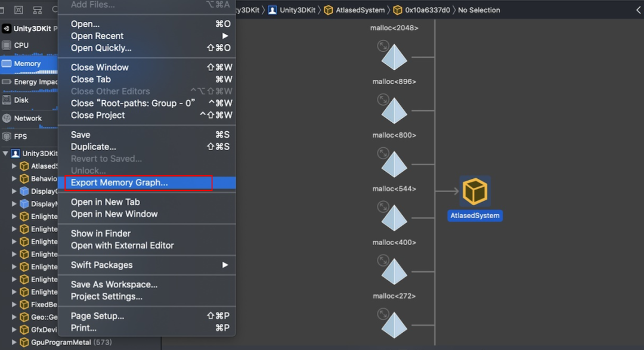Click 0x10a6337d0 in the jump bar

[x=422, y=10]
